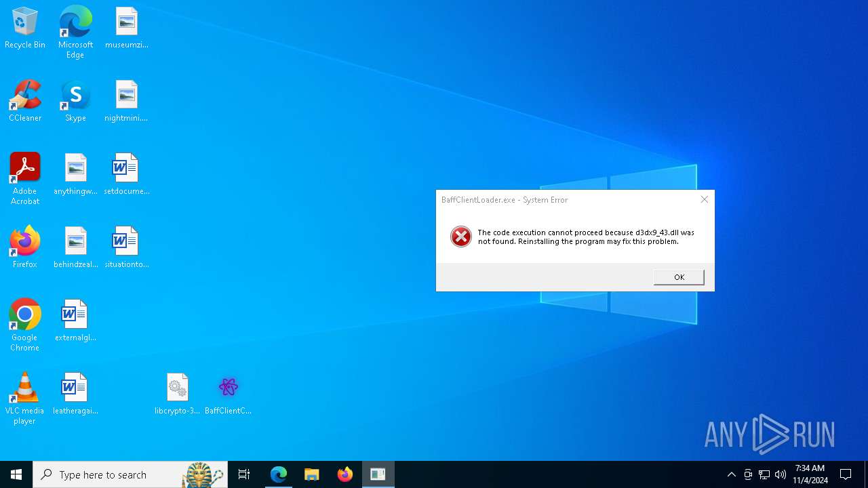Close the BaffClientLoader.exe System Error dialog
This screenshot has height=488, width=868.
pyautogui.click(x=704, y=200)
